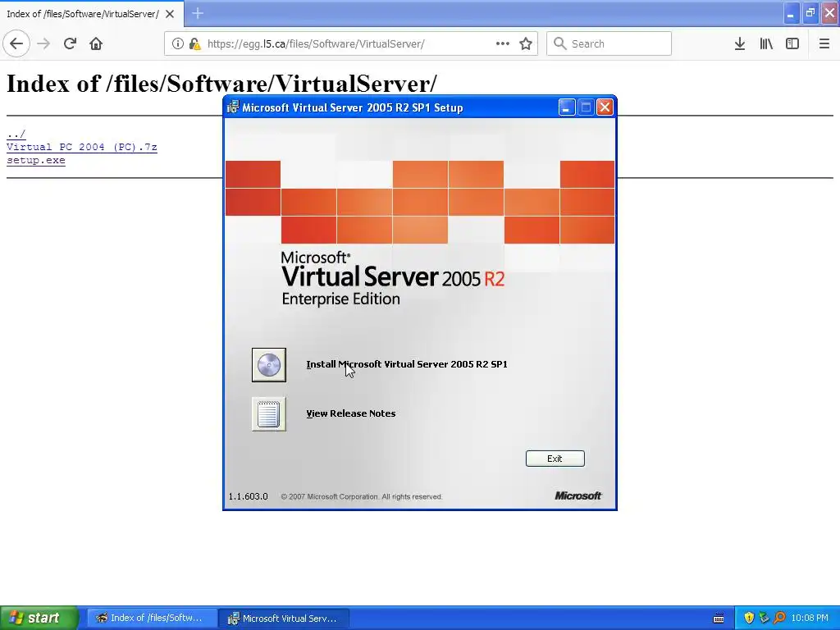Click the Exit button in Setup
Viewport: 840px width, 630px height.
(555, 459)
